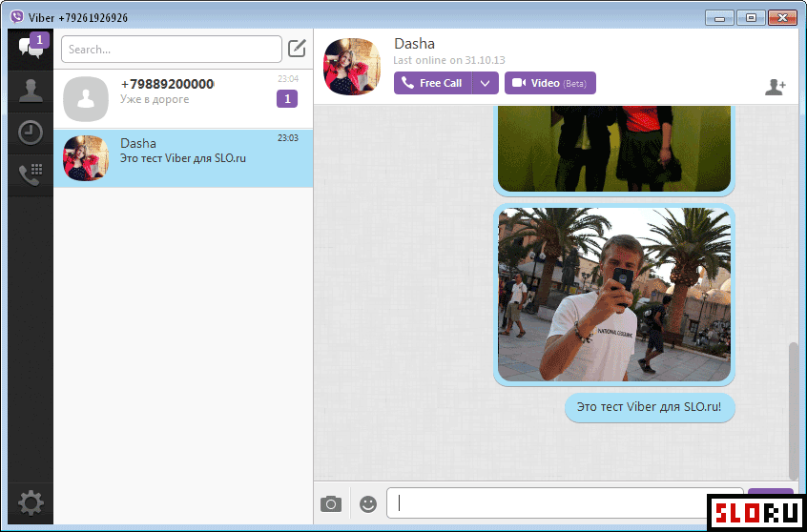Open the +79889200000 conversation
This screenshot has width=807, height=532.
[x=183, y=99]
